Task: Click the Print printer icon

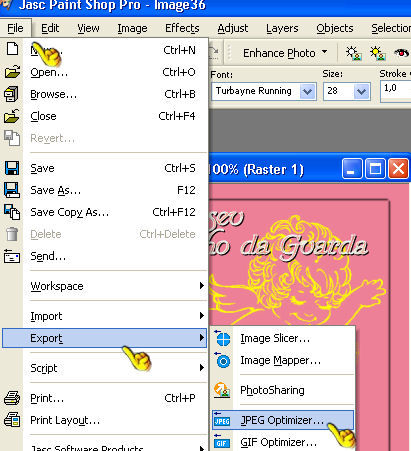Action: (x=12, y=398)
